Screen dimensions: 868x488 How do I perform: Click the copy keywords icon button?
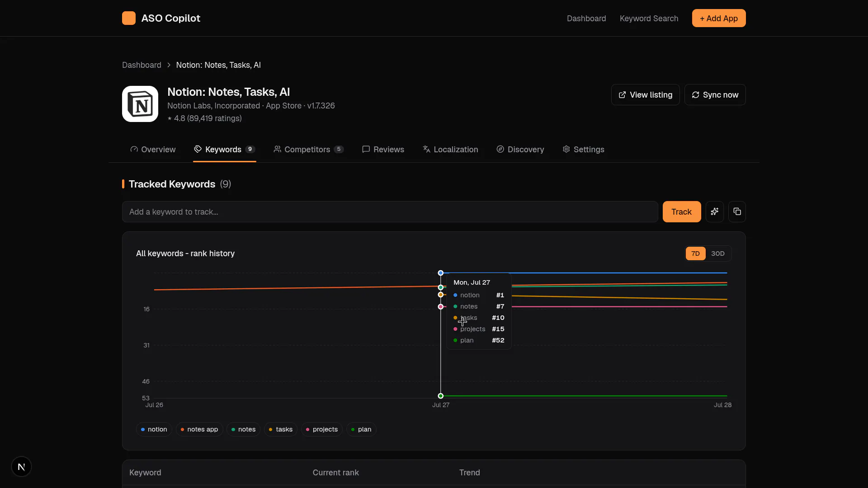(x=737, y=211)
